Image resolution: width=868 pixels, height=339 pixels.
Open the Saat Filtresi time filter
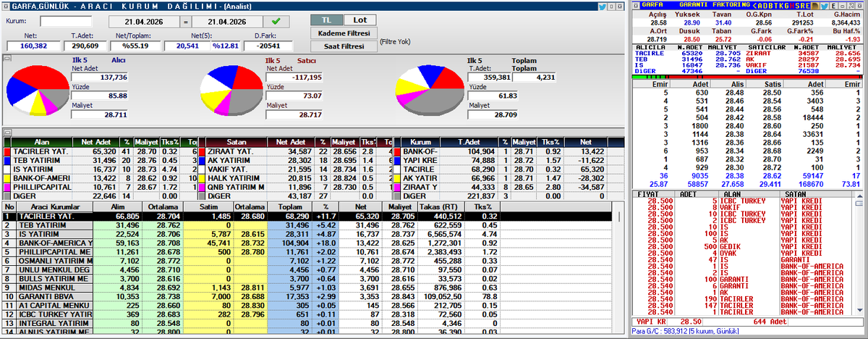pos(344,46)
